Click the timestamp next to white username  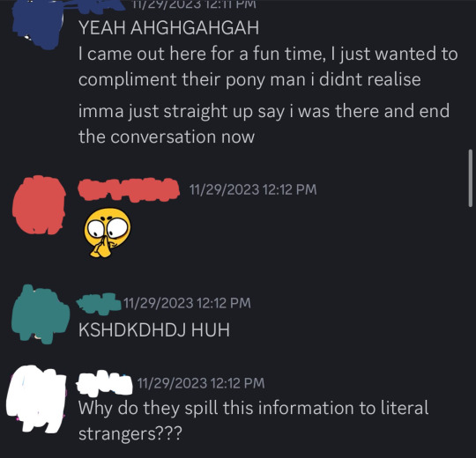pyautogui.click(x=201, y=383)
